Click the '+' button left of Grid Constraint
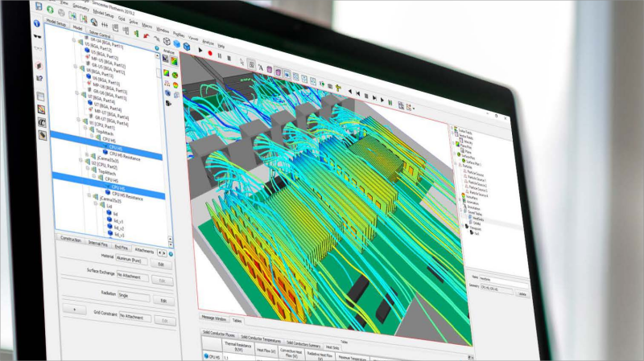The image size is (644, 361). pos(74,310)
